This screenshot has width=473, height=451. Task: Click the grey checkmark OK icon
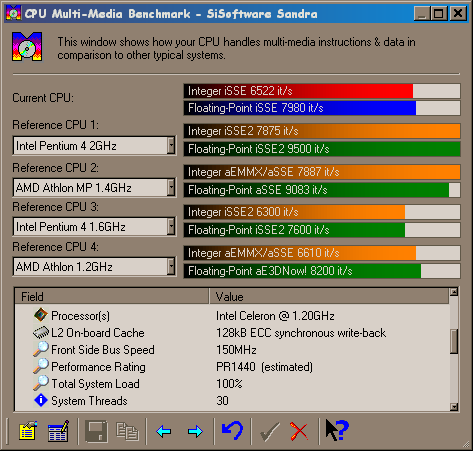click(x=269, y=432)
